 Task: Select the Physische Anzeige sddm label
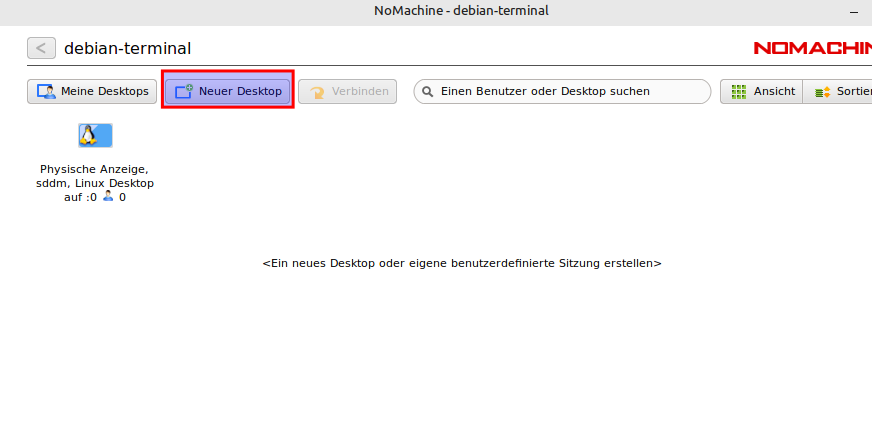pos(95,177)
